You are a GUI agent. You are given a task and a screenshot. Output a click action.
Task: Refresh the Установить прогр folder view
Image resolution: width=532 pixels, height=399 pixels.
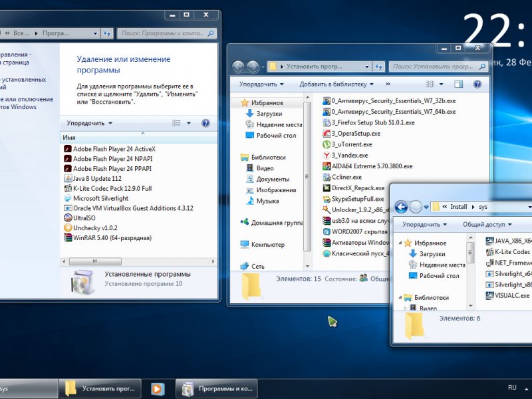[x=378, y=66]
